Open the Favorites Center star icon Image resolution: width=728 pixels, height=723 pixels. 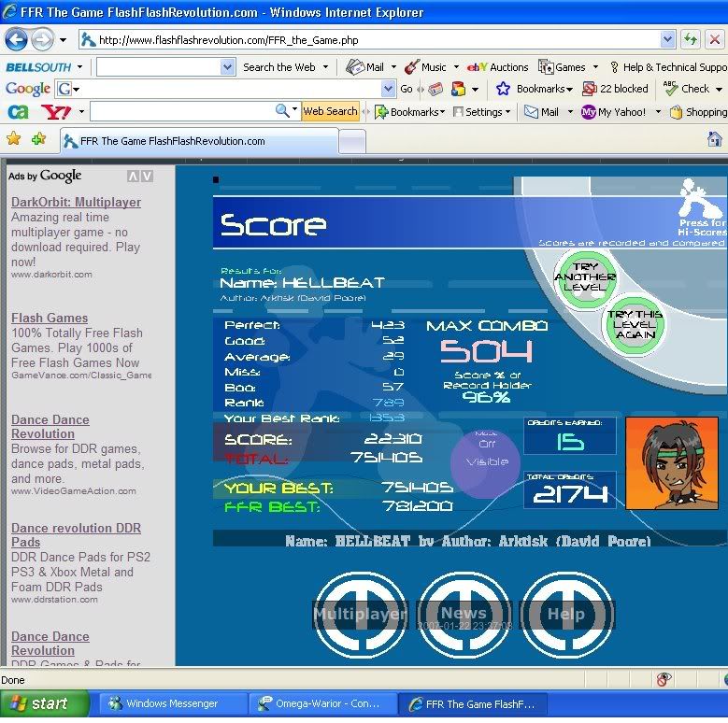[14, 139]
